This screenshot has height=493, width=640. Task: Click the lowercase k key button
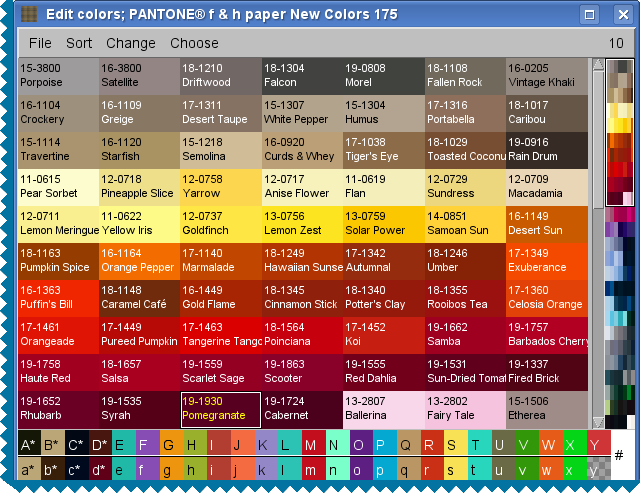267,469
